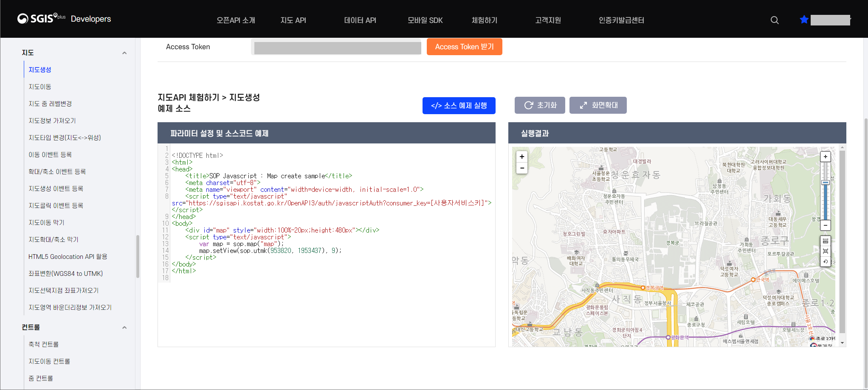
Task: Select 지도정보 가져오기 sidebar item
Action: 52,121
